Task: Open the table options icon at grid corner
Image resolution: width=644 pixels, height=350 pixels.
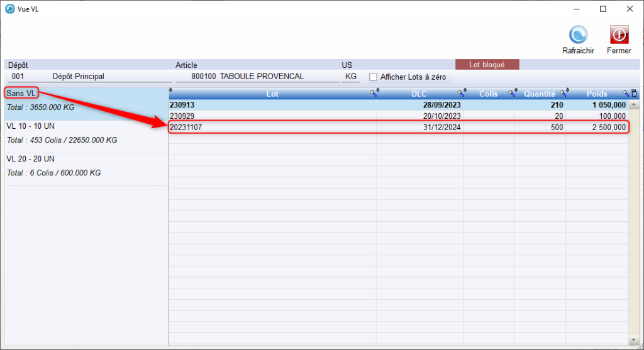Action: (x=633, y=94)
